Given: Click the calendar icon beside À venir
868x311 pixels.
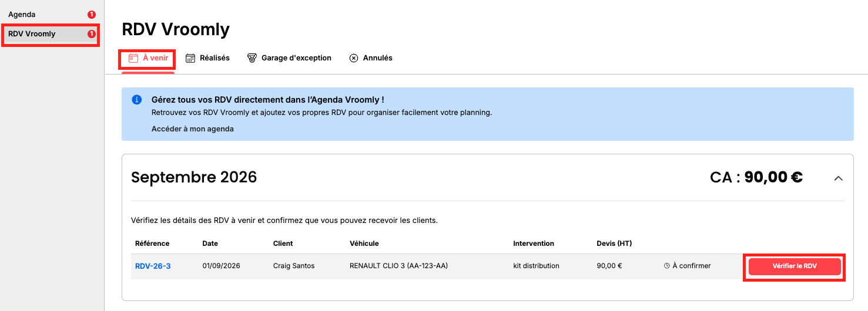Looking at the screenshot, I should coord(133,58).
